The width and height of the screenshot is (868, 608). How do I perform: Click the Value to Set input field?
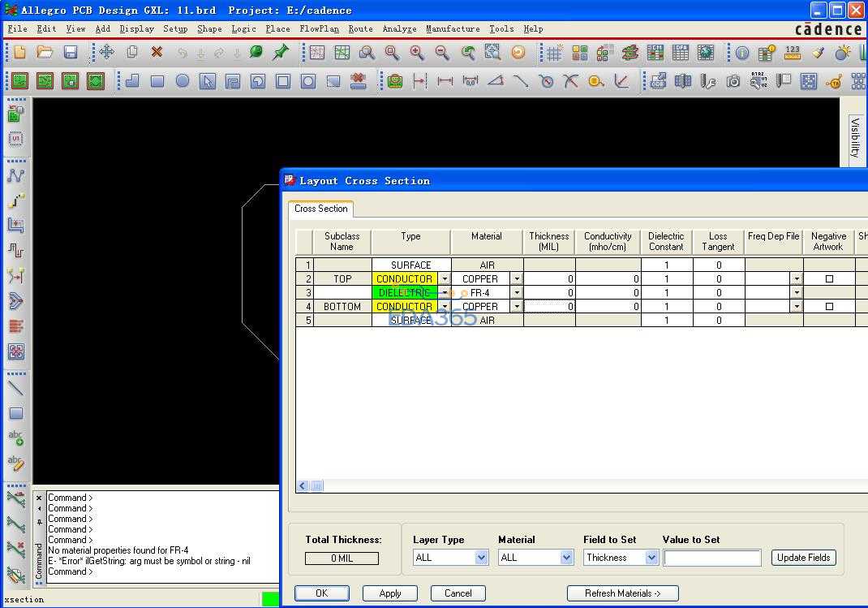712,558
